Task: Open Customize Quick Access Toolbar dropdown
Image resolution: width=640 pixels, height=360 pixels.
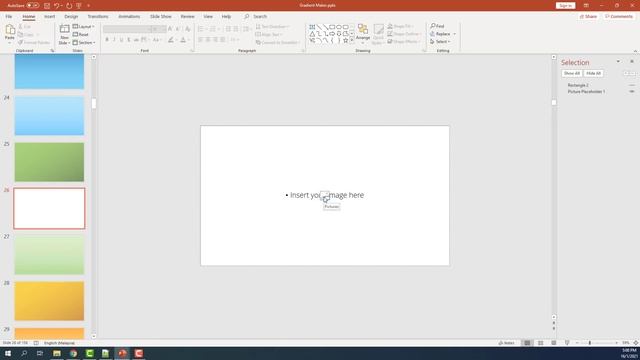Action: (88, 6)
